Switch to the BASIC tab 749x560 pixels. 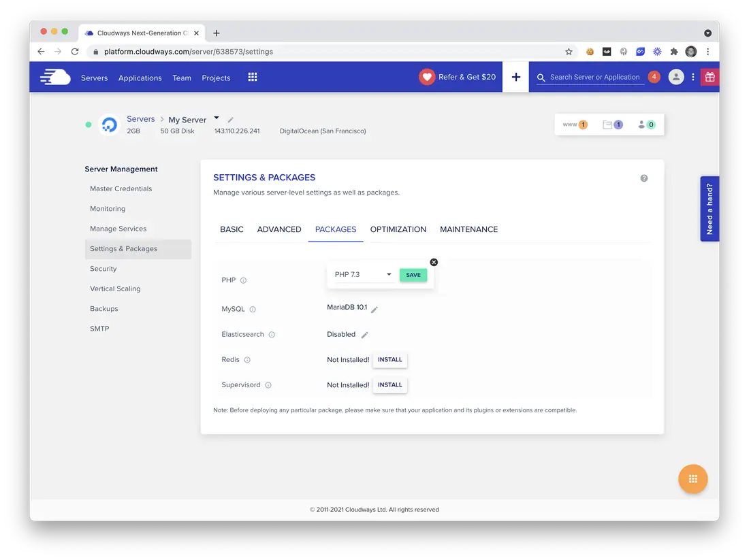pos(232,229)
